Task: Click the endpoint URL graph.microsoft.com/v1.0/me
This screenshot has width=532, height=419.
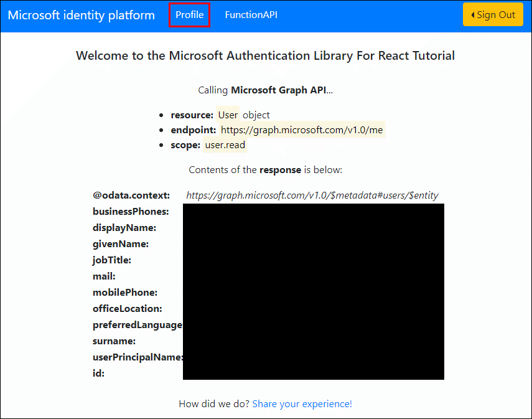Action: click(302, 129)
